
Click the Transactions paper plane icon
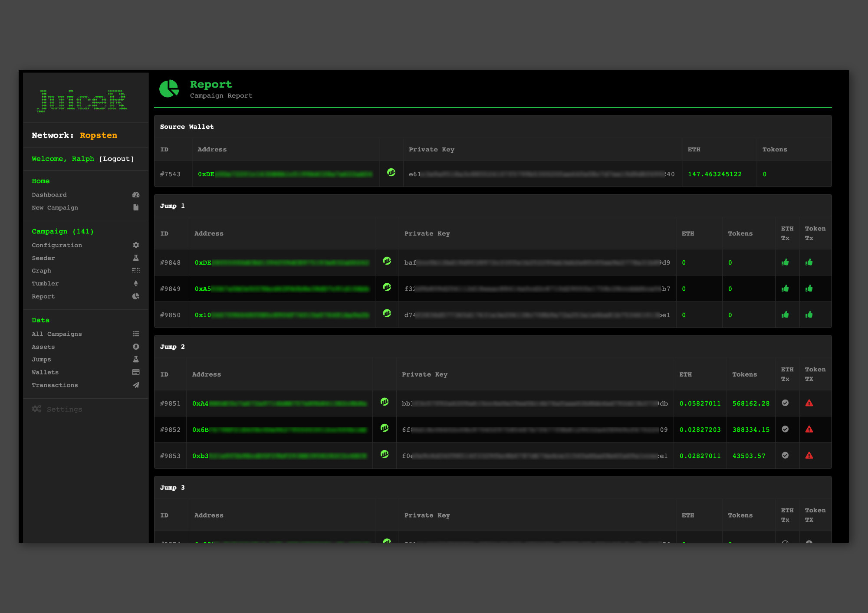click(x=136, y=385)
